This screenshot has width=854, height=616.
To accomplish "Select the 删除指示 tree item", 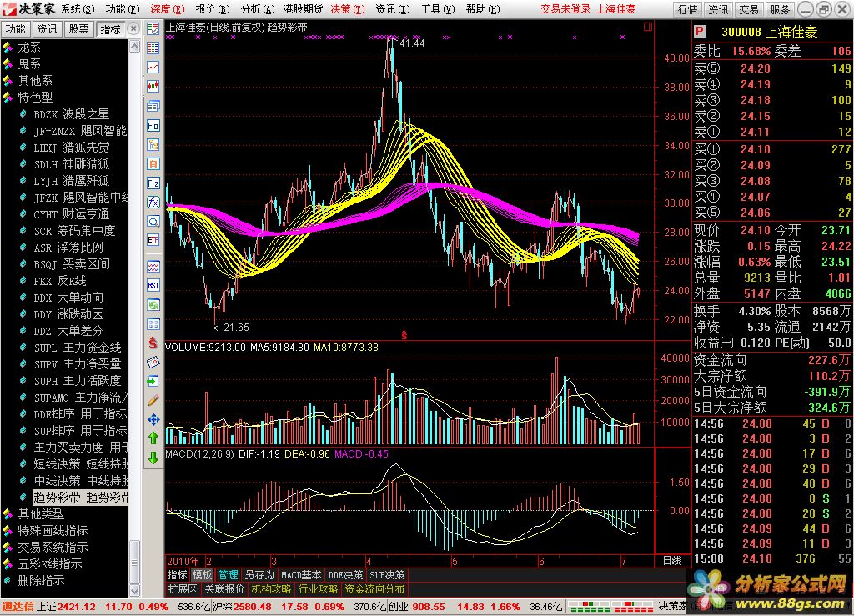I will 41,581.
